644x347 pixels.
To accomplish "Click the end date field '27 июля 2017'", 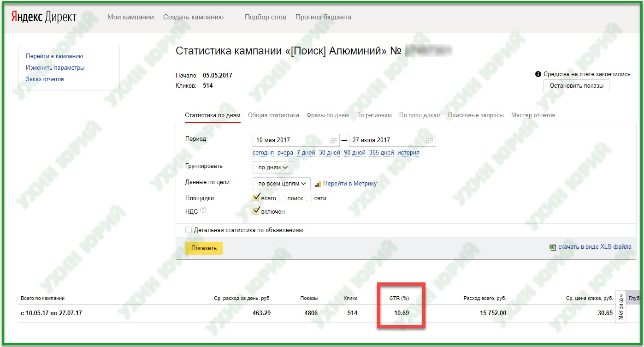I will tap(392, 140).
